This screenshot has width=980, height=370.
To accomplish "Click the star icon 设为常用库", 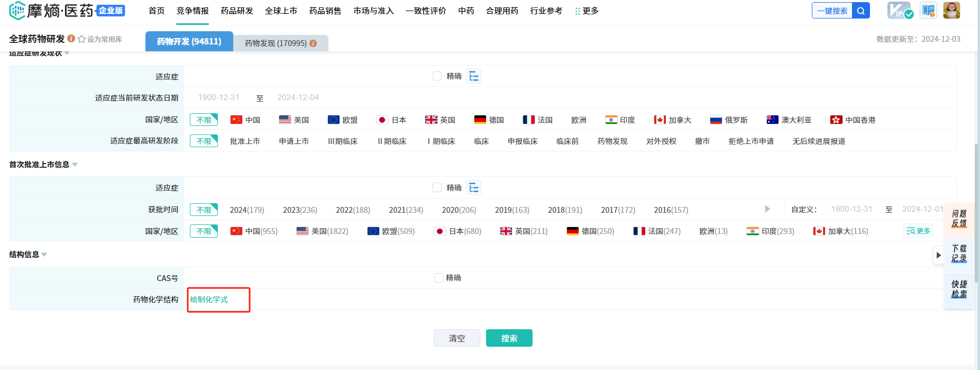I will coord(81,39).
